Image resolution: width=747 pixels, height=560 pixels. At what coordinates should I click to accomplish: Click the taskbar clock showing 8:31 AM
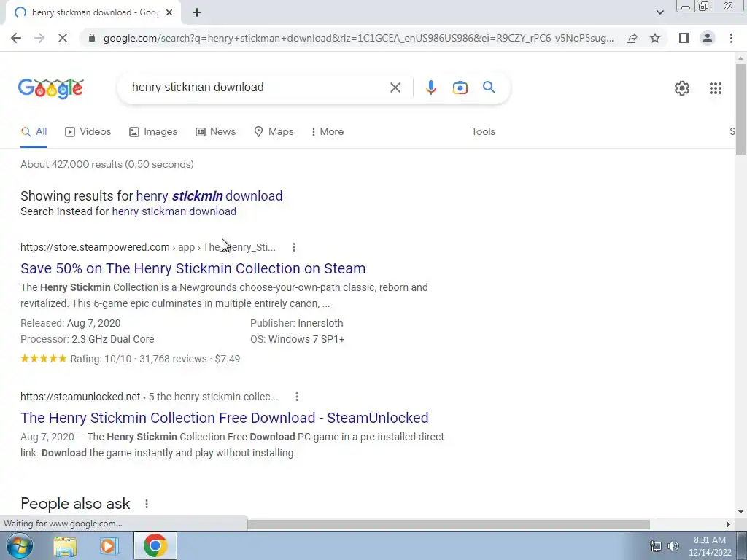[x=709, y=546]
